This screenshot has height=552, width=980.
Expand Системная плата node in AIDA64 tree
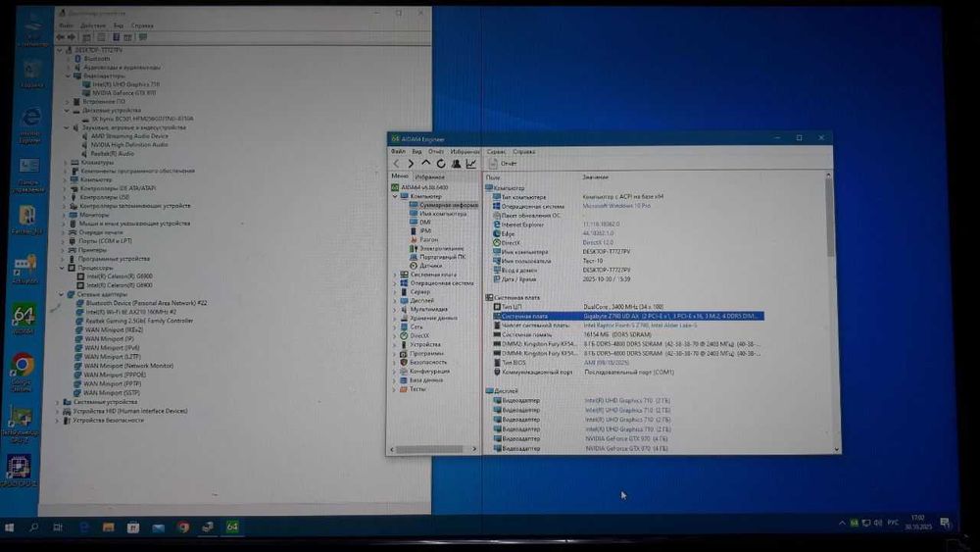pyautogui.click(x=395, y=275)
